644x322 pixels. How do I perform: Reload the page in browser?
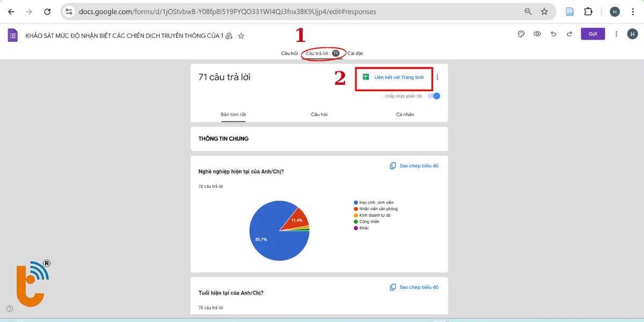(x=47, y=11)
